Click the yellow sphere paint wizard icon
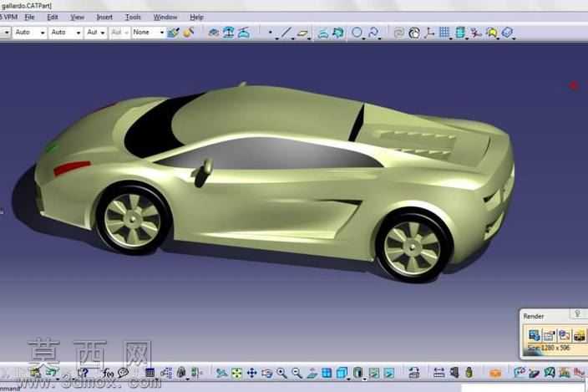The image size is (588, 392). coord(188,33)
